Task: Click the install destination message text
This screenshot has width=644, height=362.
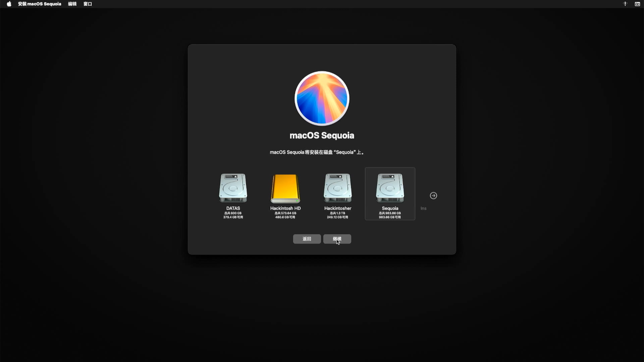Action: click(317, 152)
